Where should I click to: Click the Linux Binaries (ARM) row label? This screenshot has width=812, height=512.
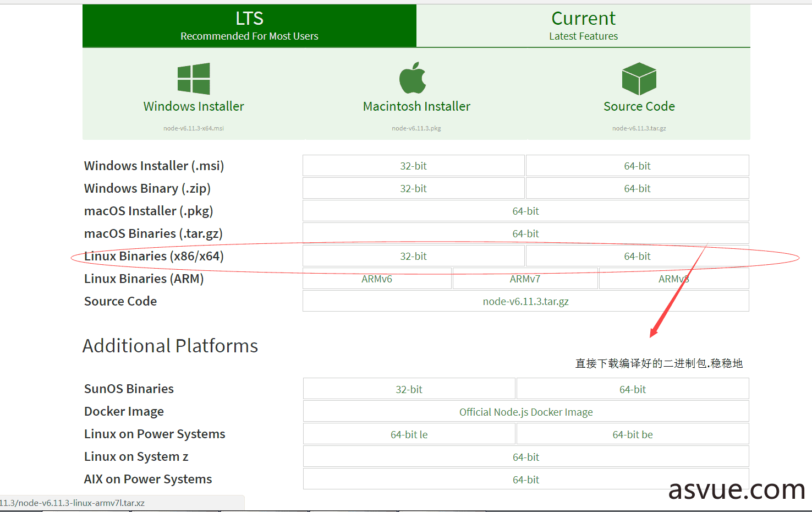[144, 279]
